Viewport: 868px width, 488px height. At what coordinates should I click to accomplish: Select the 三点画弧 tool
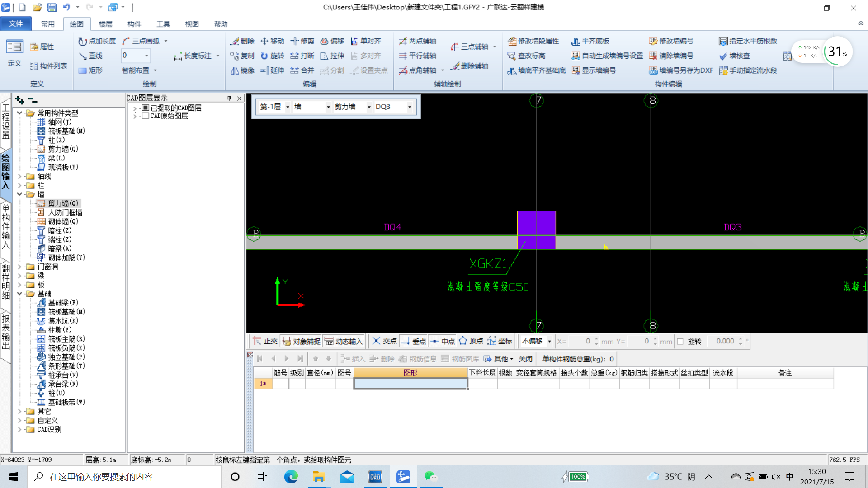tap(141, 41)
